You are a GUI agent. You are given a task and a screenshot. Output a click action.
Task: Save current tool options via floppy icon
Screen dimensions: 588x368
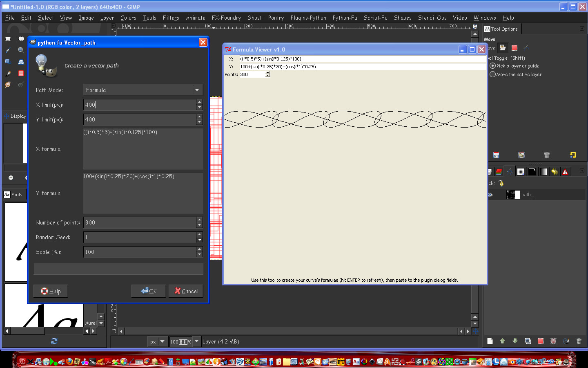(x=496, y=155)
